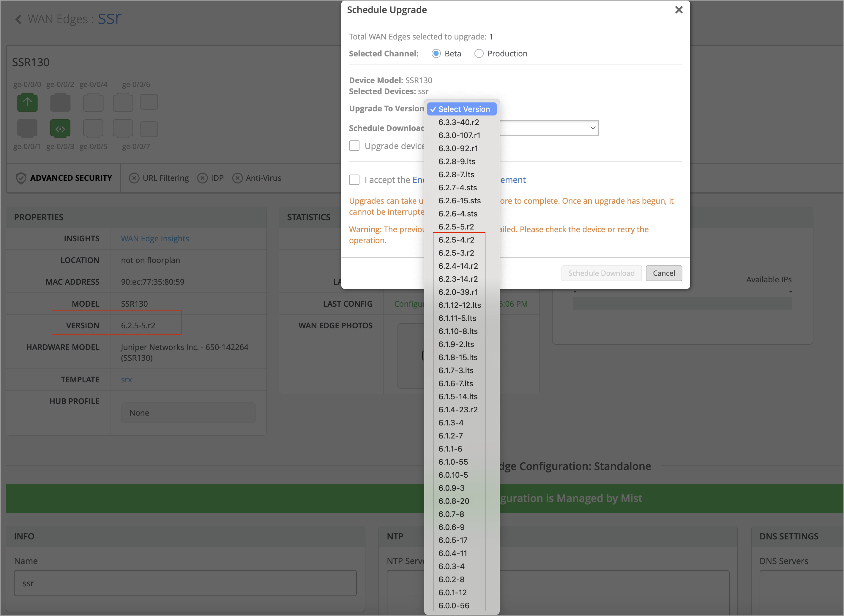This screenshot has height=616, width=844.
Task: Click the URL Filtering disabled status icon
Action: pos(134,178)
